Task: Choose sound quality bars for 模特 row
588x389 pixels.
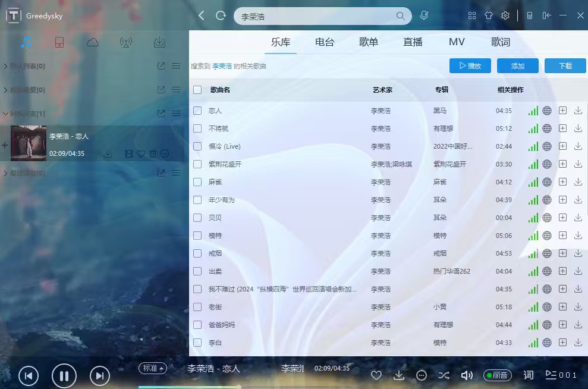Action: [x=533, y=236]
